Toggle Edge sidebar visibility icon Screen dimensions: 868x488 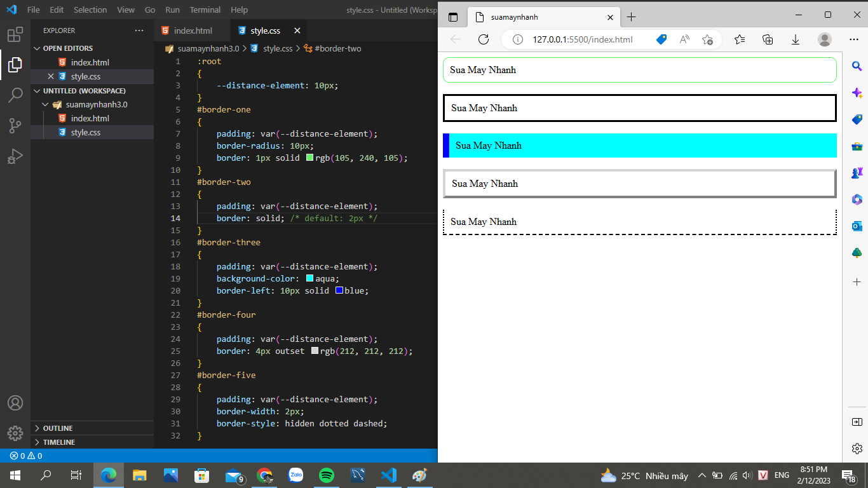pos(857,422)
